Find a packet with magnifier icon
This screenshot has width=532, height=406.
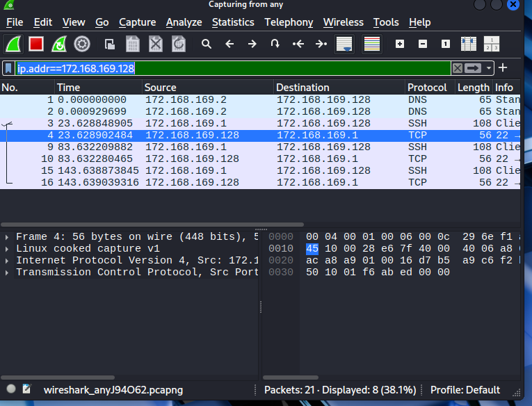[207, 44]
